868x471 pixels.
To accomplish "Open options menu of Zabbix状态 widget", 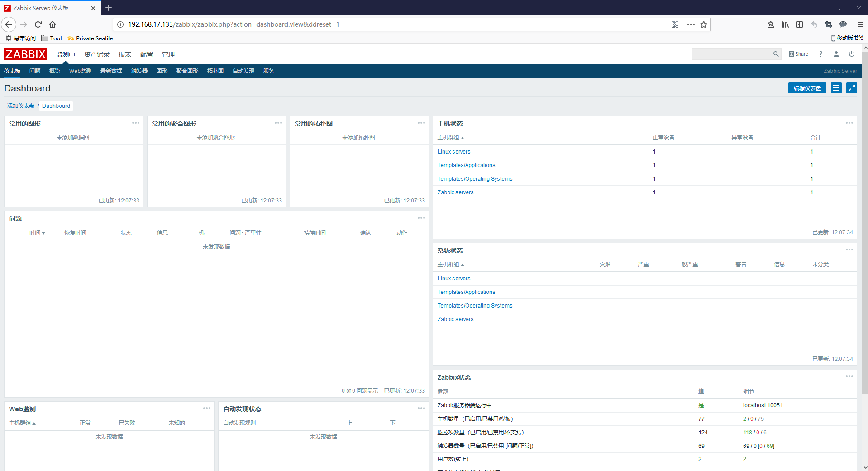I will click(849, 376).
